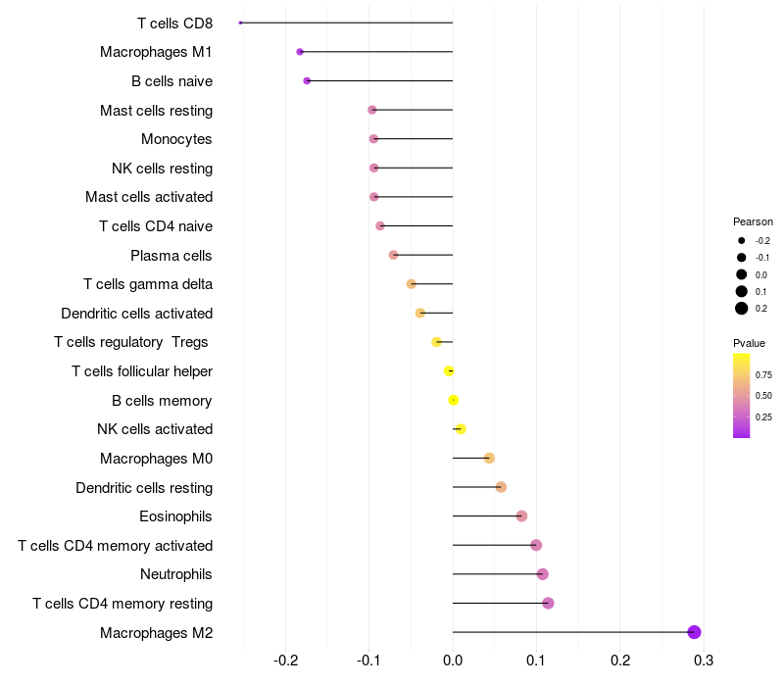Select the yellow B cells memory dot
This screenshot has width=784, height=686.
(453, 400)
